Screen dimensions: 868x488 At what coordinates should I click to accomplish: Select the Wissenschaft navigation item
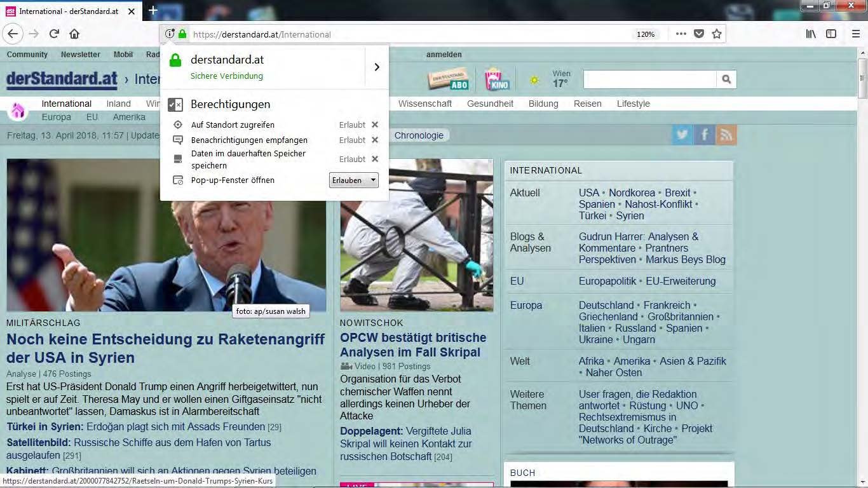coord(424,104)
